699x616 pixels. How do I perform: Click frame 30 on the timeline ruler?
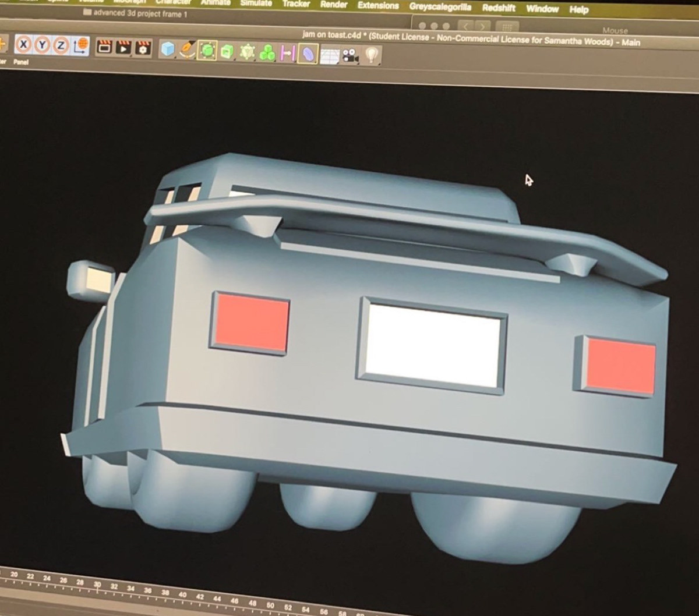coord(97,584)
